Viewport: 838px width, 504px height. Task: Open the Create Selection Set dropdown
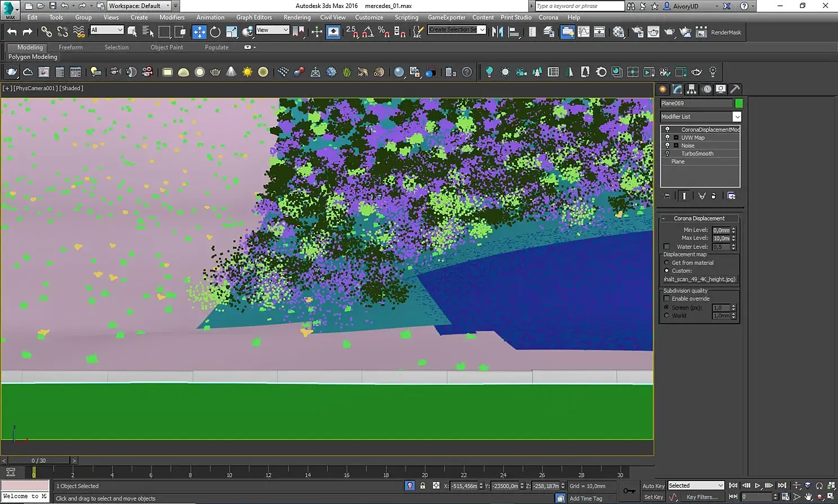pyautogui.click(x=482, y=30)
